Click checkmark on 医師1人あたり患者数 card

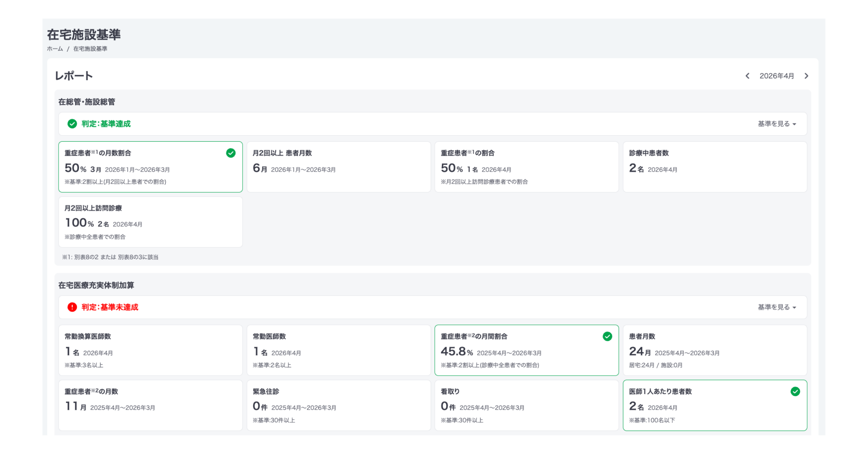coord(795,391)
